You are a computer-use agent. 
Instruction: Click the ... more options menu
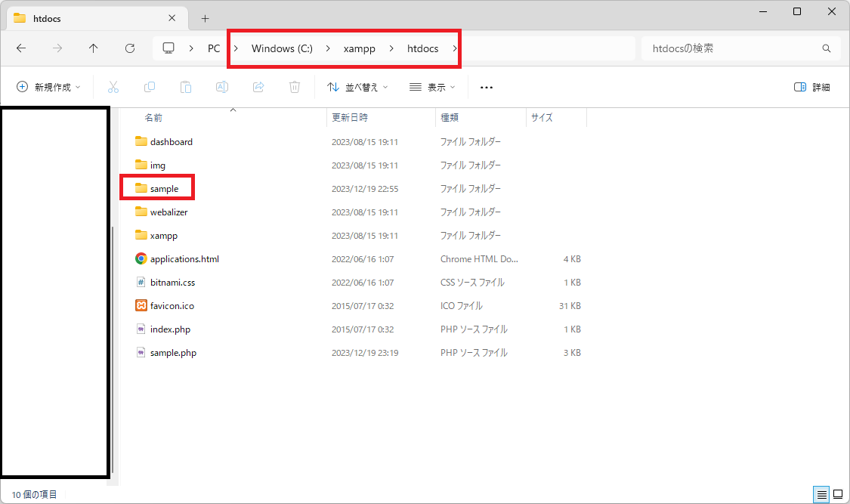pos(486,86)
